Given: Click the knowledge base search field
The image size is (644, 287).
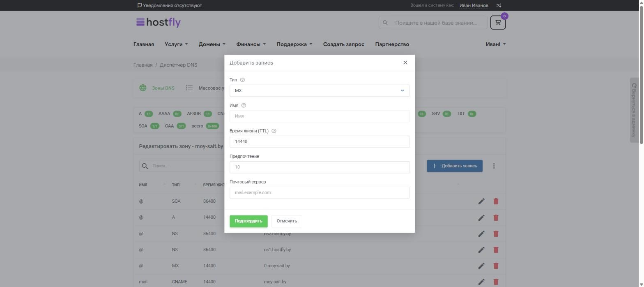Looking at the screenshot, I should (433, 23).
